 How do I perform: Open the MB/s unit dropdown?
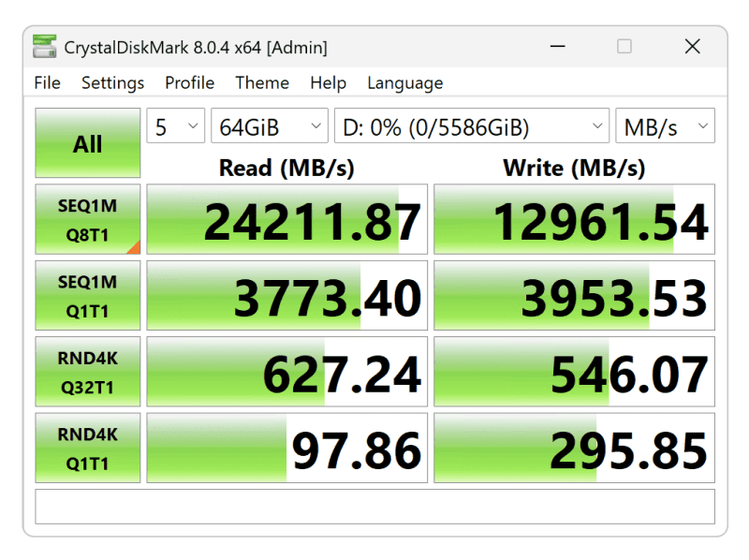(664, 126)
